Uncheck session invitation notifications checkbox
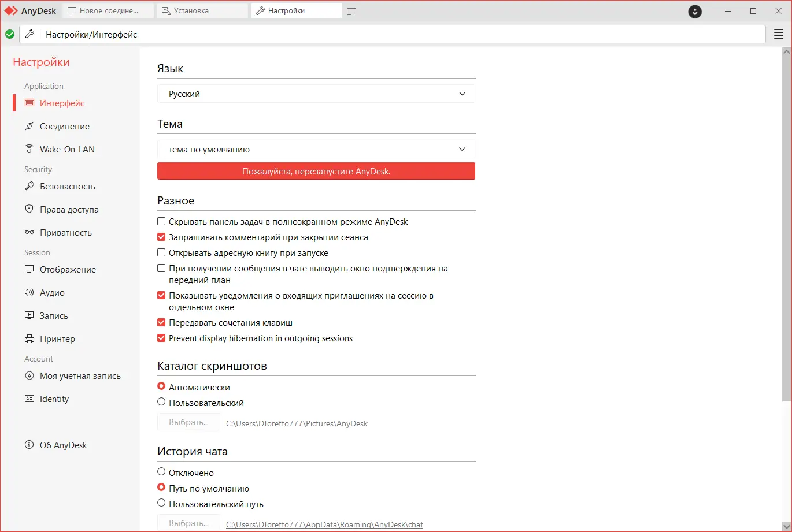The width and height of the screenshot is (792, 532). click(161, 296)
